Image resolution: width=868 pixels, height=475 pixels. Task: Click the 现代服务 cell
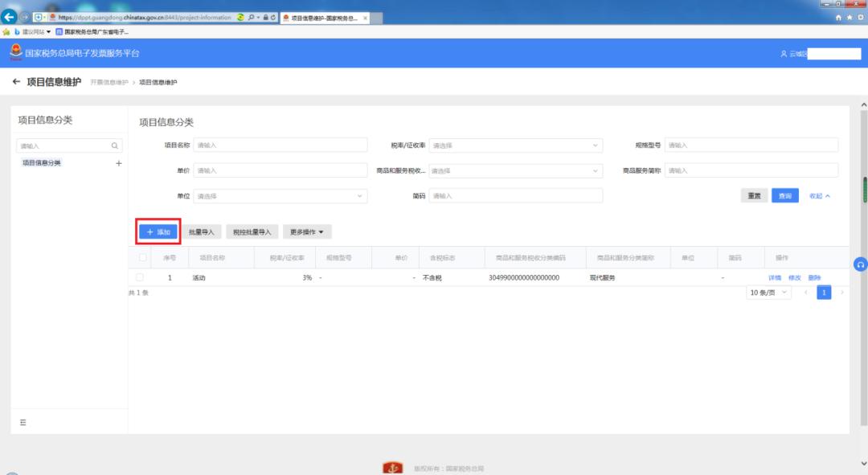[x=602, y=278]
